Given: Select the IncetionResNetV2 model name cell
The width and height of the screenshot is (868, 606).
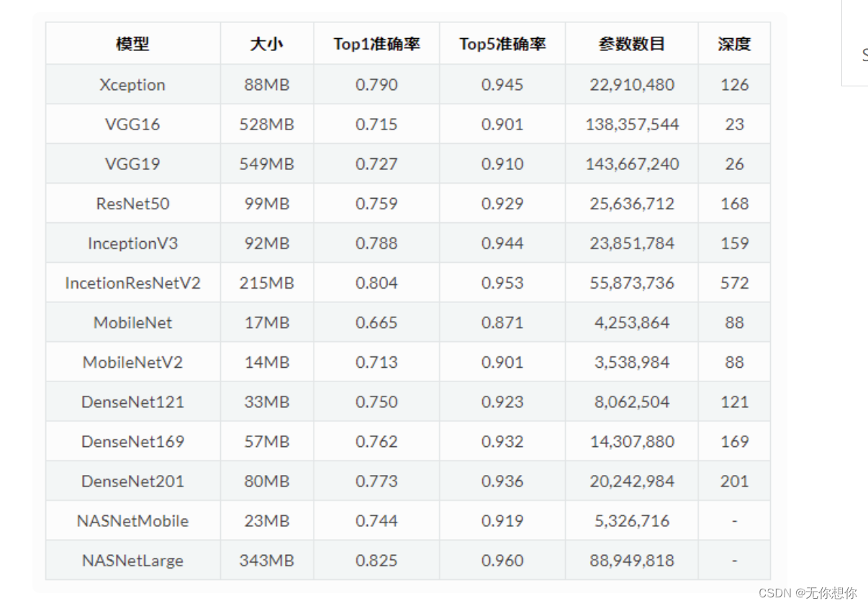Looking at the screenshot, I should 132,283.
